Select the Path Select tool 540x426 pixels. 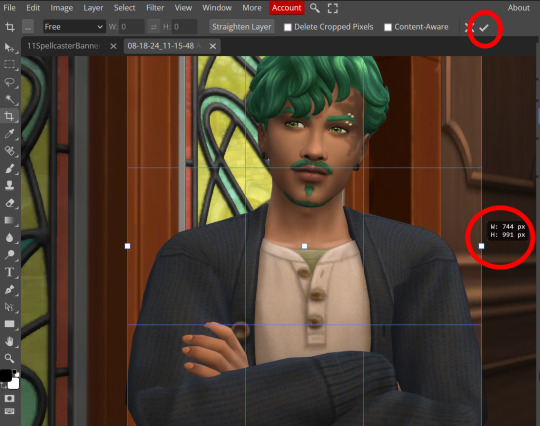tap(9, 306)
